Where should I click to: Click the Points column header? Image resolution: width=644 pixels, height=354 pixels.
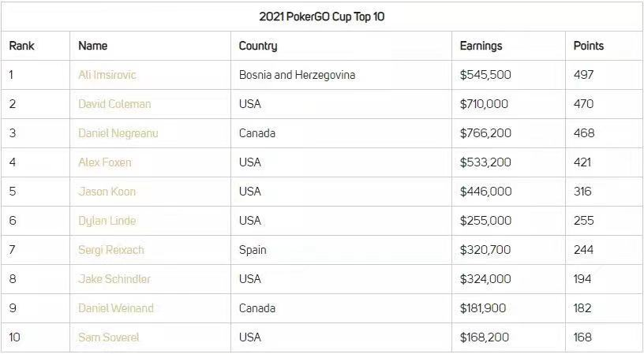coord(589,46)
